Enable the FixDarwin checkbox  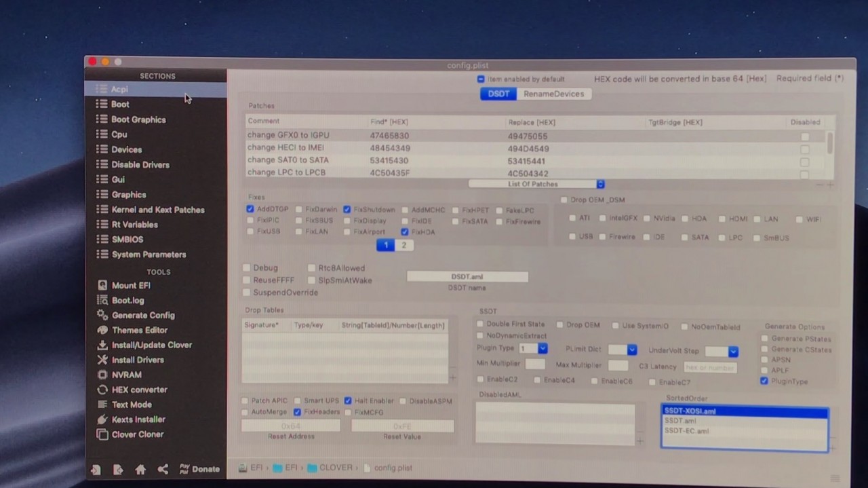point(299,209)
